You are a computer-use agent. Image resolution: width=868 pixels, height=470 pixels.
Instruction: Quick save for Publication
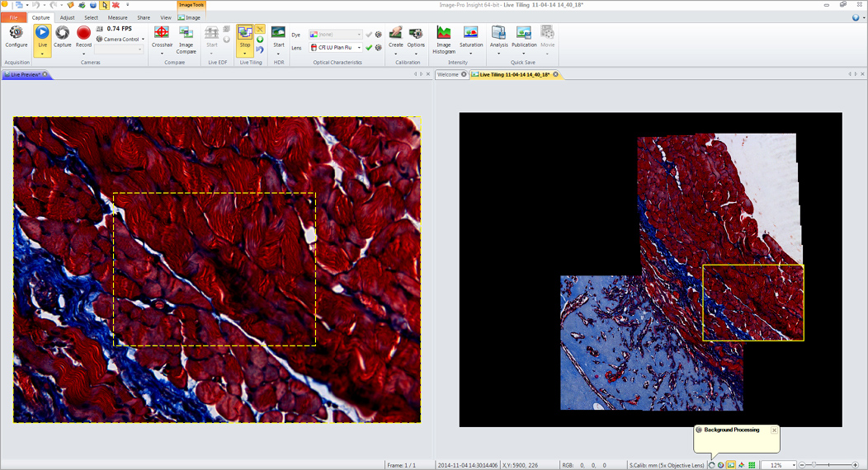pos(524,36)
